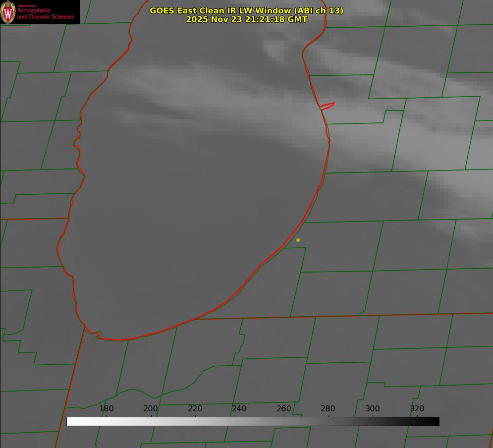Click the 2025 Nov 23 timestamp
Viewport: 493px width, 448px height.
click(x=246, y=19)
